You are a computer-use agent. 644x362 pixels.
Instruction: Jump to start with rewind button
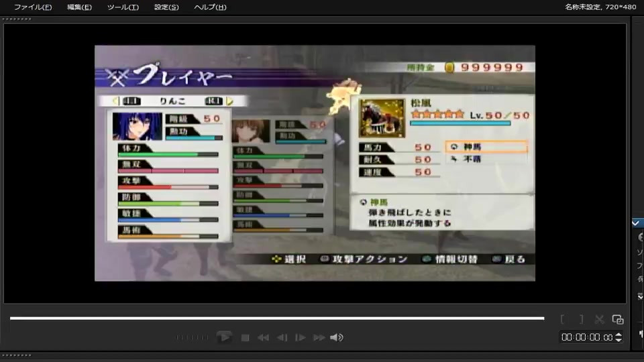coord(263,338)
